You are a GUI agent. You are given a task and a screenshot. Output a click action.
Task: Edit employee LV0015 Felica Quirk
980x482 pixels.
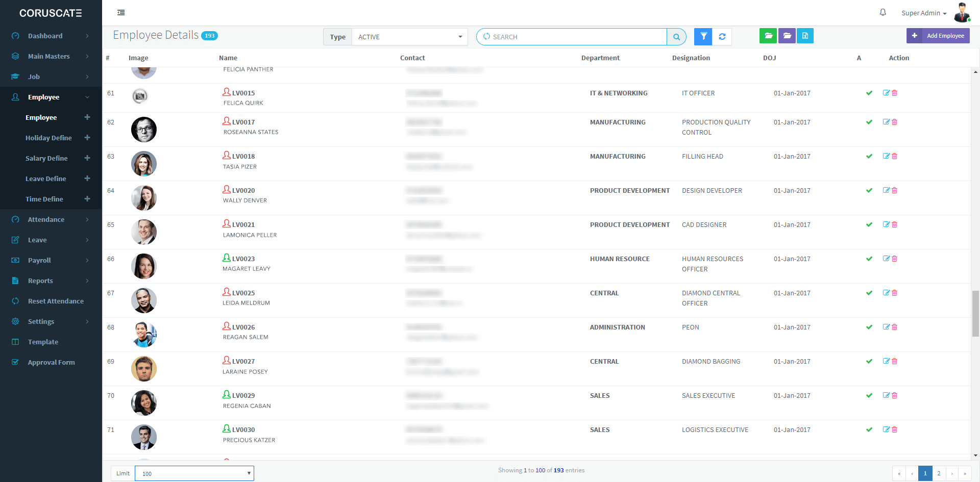tap(886, 93)
